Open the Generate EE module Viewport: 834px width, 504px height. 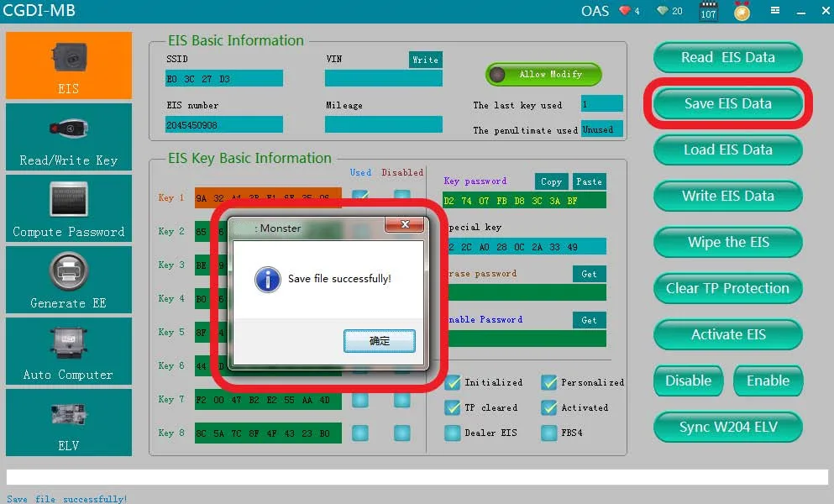coord(69,280)
